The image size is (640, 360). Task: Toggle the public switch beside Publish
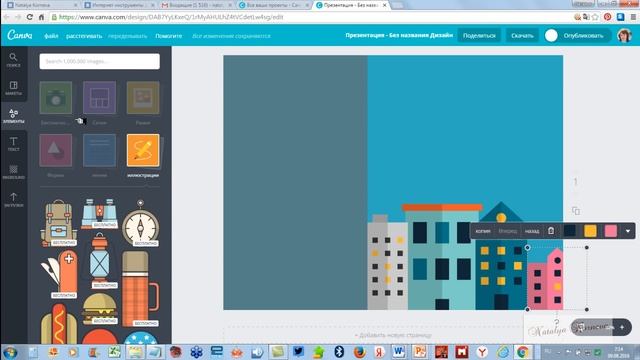coord(551,36)
